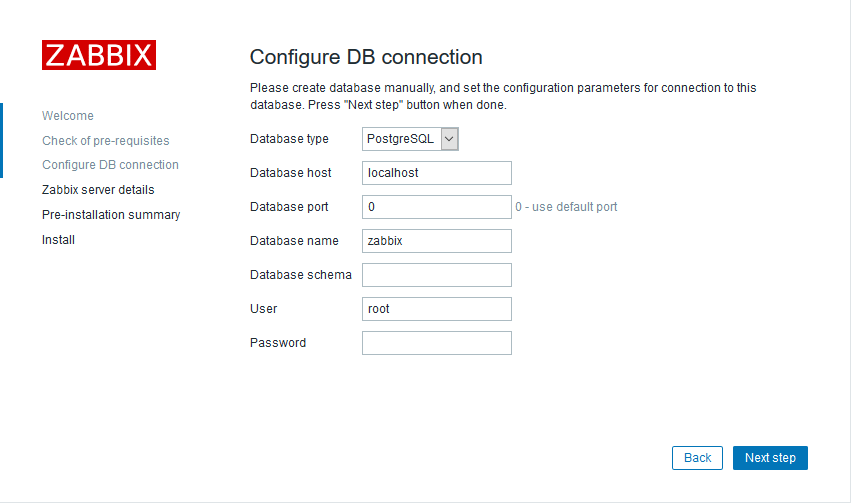Viewport: 851px width, 503px height.
Task: Go to the Welcome step
Action: click(x=68, y=116)
